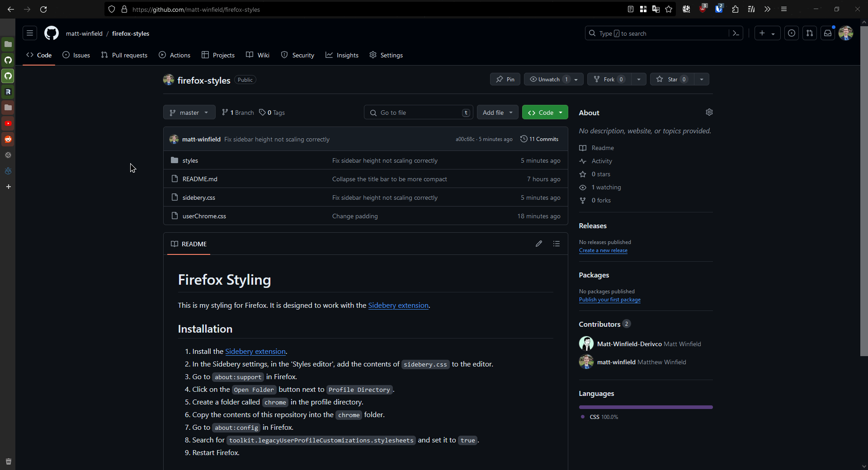Open Firefox application hamburger menu
The image size is (868, 470).
click(784, 9)
